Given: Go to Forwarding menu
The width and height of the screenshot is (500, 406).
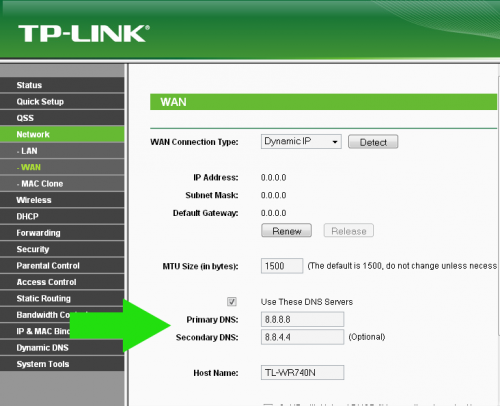Looking at the screenshot, I should pyautogui.click(x=62, y=233).
